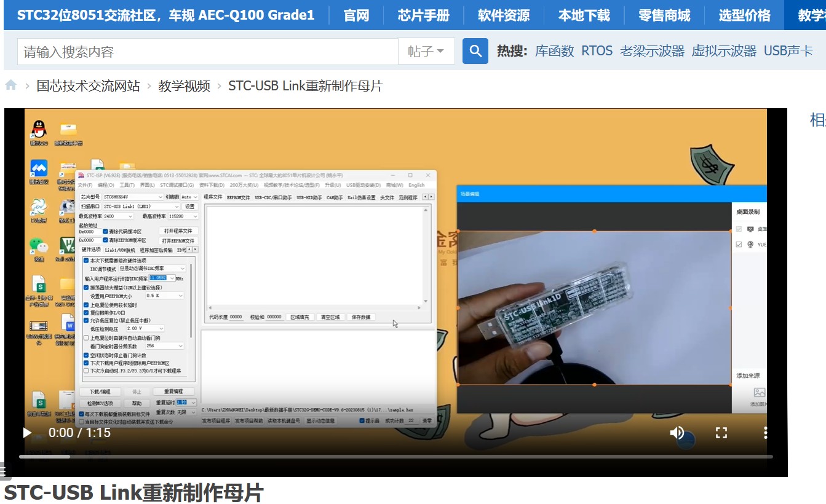
Task: Enable 上电复位时由硬件自动启动看门狗 checkbox
Action: pyautogui.click(x=86, y=337)
